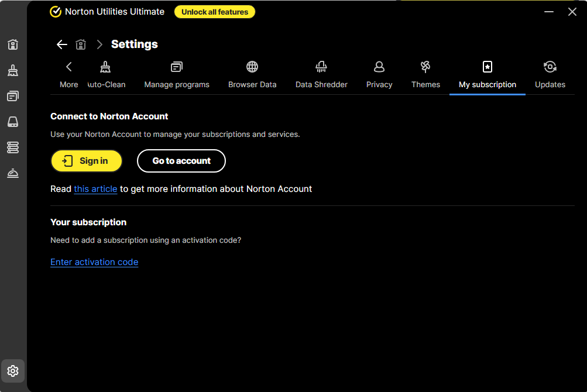Open the Updates tab
Viewport: 587px width, 392px height.
pyautogui.click(x=550, y=75)
